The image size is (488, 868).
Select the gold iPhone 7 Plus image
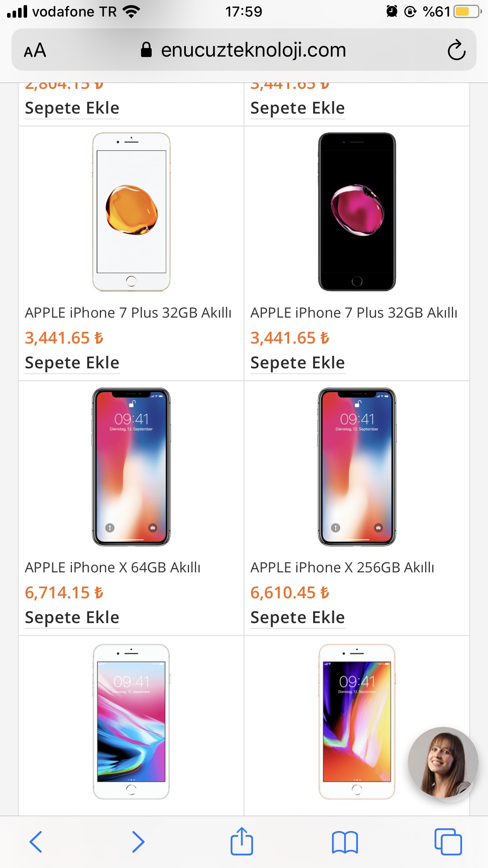tap(131, 212)
